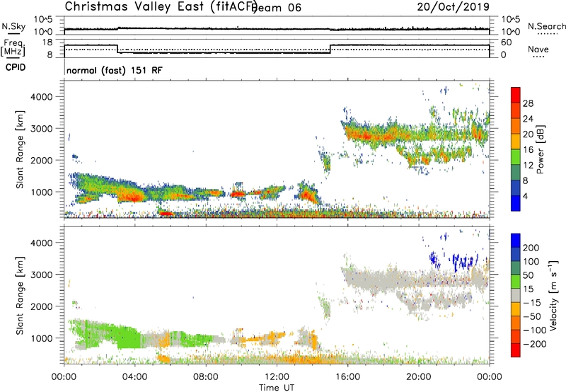Click the 'Beam 06' label
Viewport: 566px width, 392px height.
277,8
